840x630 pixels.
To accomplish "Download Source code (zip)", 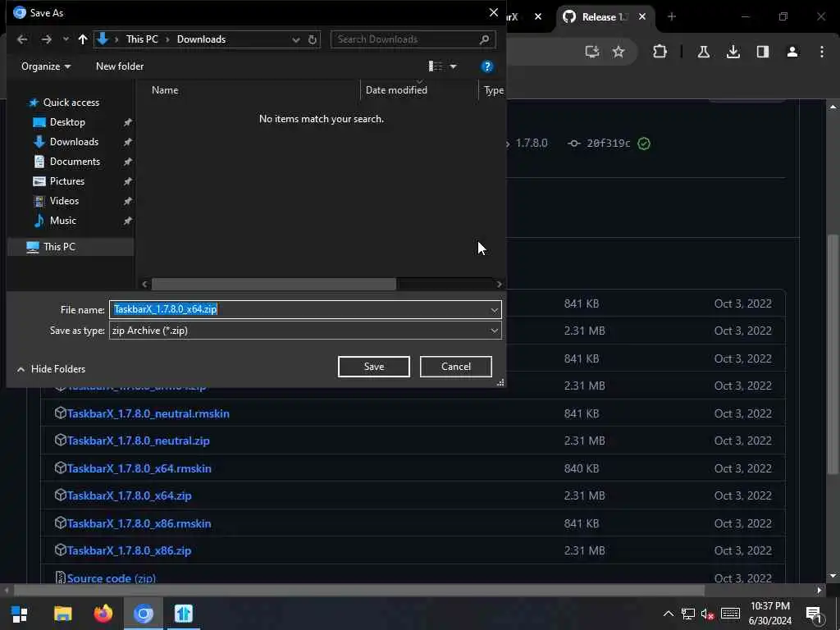I will 112,578.
